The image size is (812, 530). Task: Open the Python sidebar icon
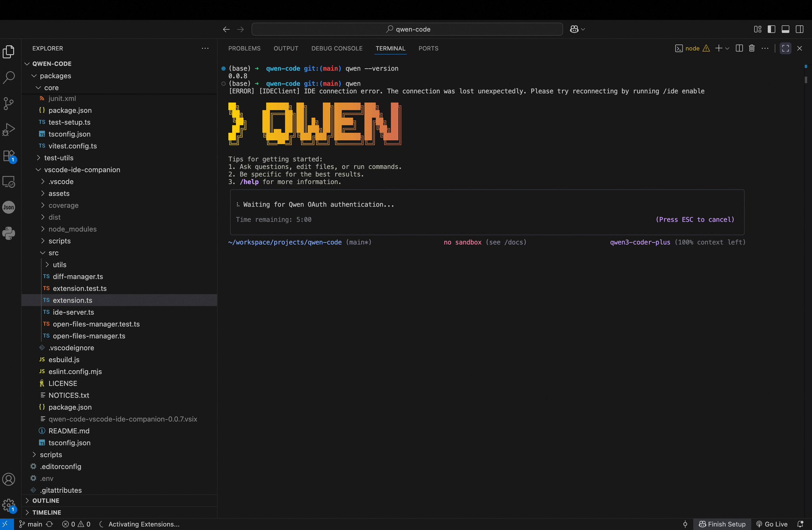click(x=9, y=233)
